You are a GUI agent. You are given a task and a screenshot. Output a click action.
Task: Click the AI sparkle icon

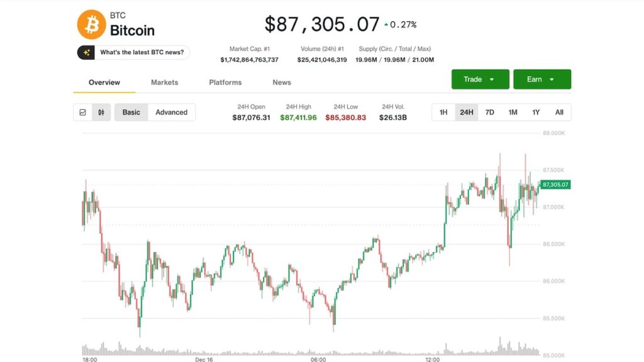tap(86, 53)
